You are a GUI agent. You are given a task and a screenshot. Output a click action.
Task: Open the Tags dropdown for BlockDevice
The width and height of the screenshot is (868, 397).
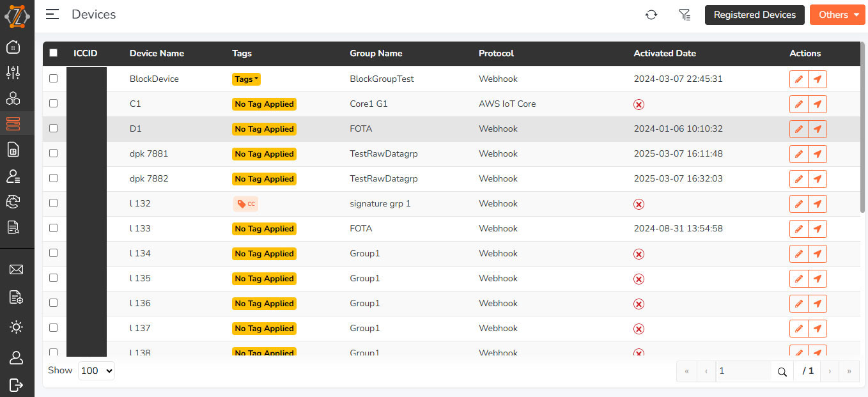(x=246, y=79)
